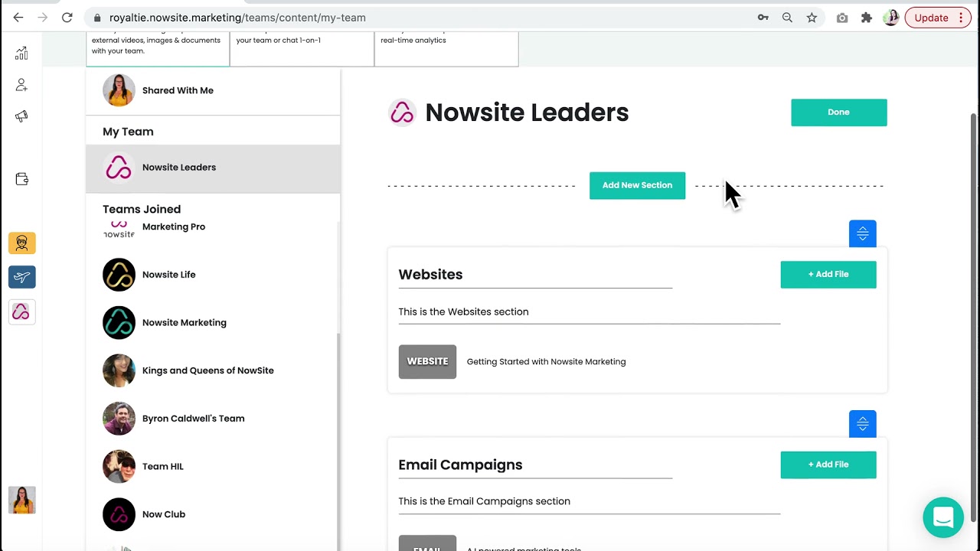Click the reorder handle above Websites section
This screenshot has width=980, height=551.
point(862,233)
